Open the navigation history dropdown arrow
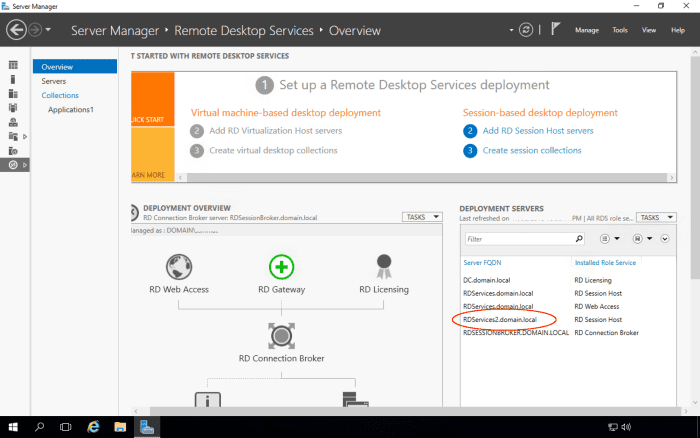Image resolution: width=700 pixels, height=438 pixels. (x=48, y=30)
